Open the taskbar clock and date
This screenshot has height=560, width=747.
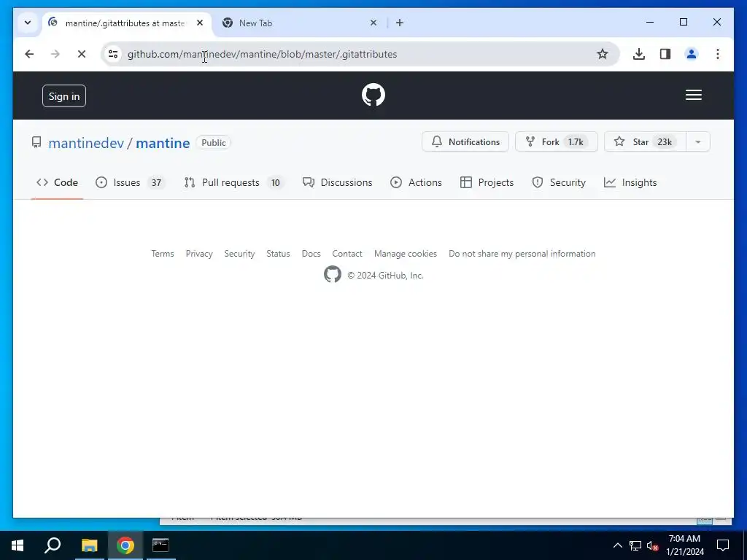point(684,545)
